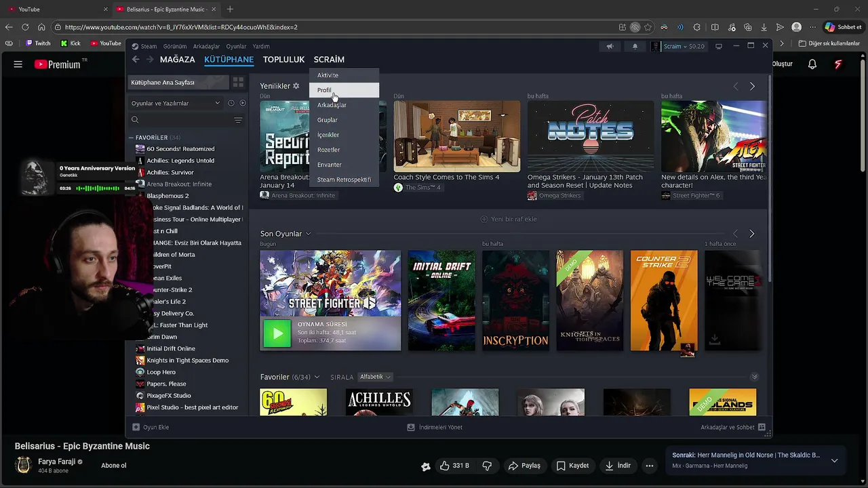868x488 pixels.
Task: Open browser split screen icon
Action: point(715,27)
